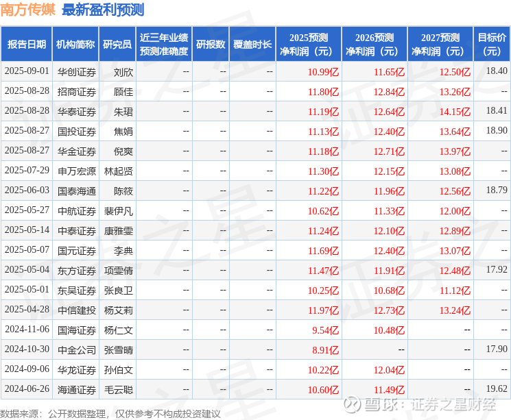The height and width of the screenshot is (420, 511).
Task: Select the 研究员 column header
Action: [117, 45]
